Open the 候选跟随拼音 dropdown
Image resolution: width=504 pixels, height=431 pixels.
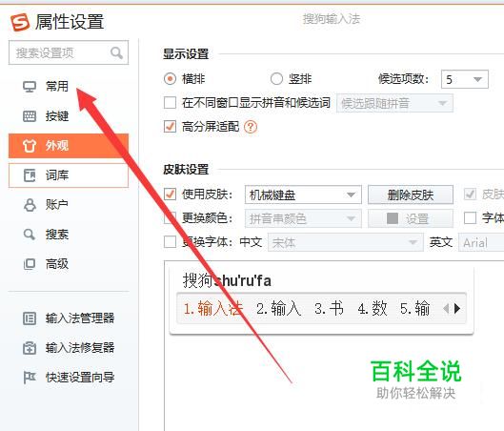[394, 103]
